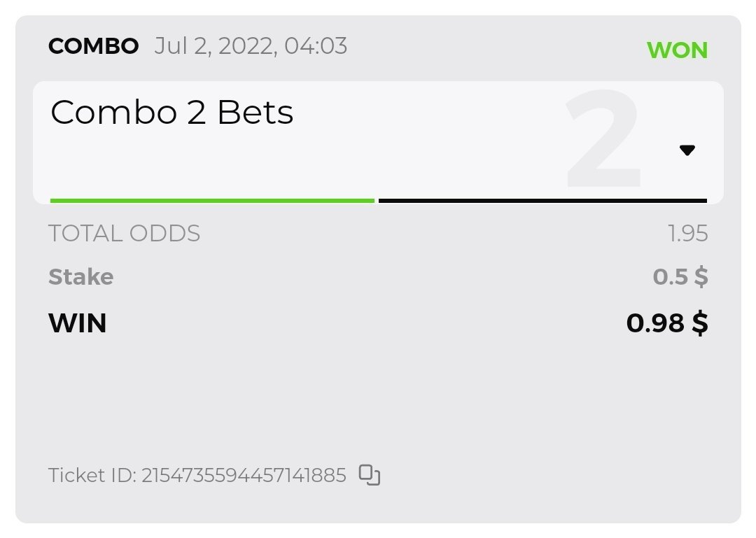Click the 0.5 $ stake amount
Screen dimensions: 756x538
[680, 277]
